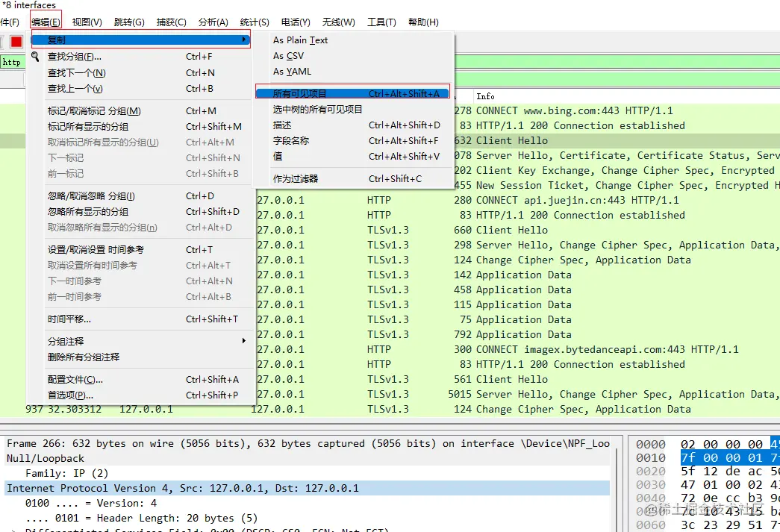Select the Null/Loopback detail line
This screenshot has width=780, height=532.
click(308, 458)
